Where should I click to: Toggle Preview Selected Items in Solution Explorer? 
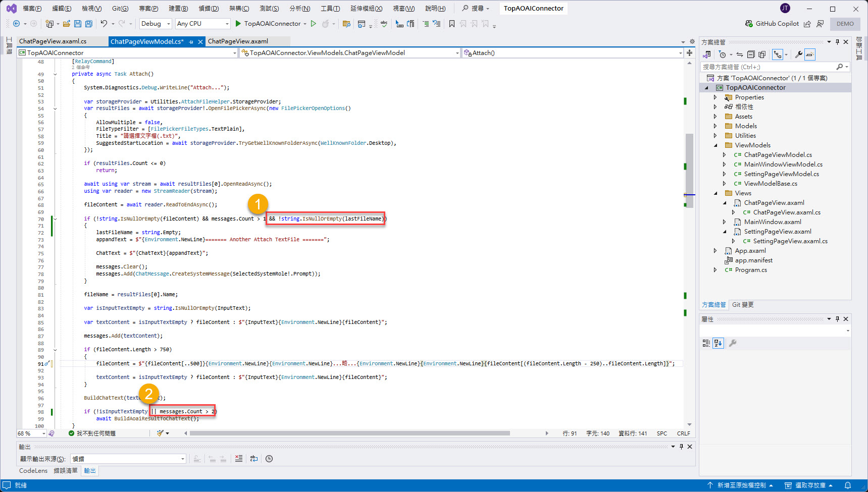tap(810, 54)
